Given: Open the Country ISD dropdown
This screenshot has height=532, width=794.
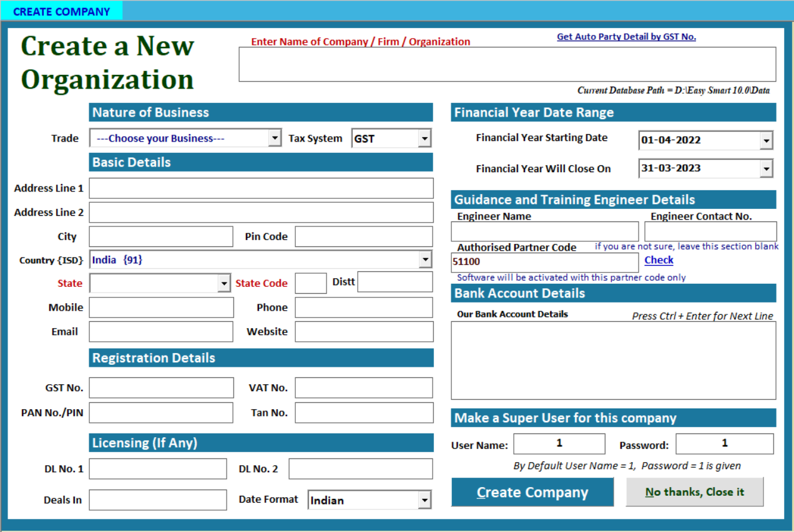Looking at the screenshot, I should tap(425, 259).
